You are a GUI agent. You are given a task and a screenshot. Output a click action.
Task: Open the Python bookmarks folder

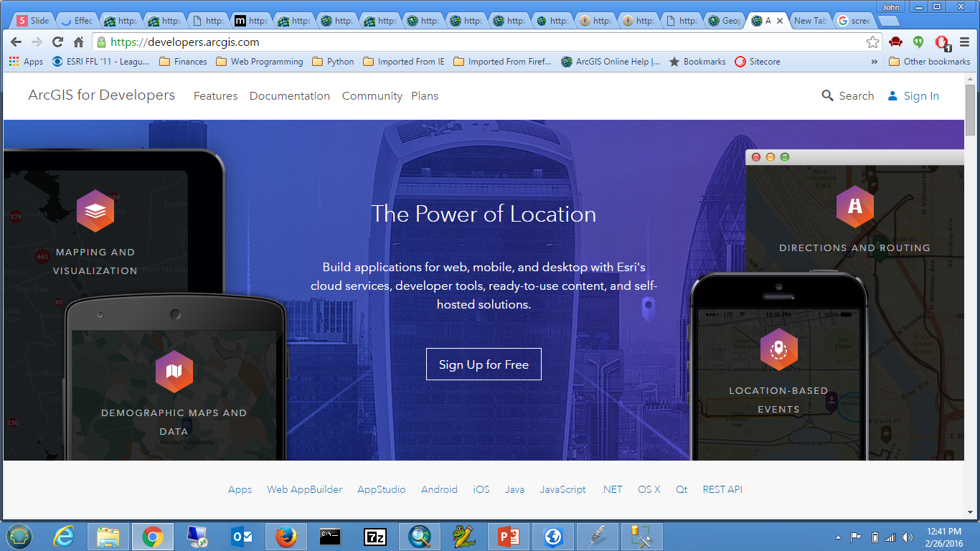point(333,62)
